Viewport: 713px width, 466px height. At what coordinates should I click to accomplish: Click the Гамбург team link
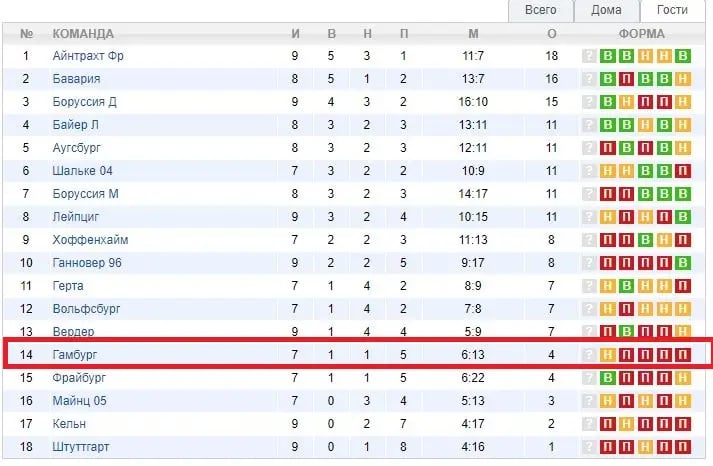(x=75, y=355)
